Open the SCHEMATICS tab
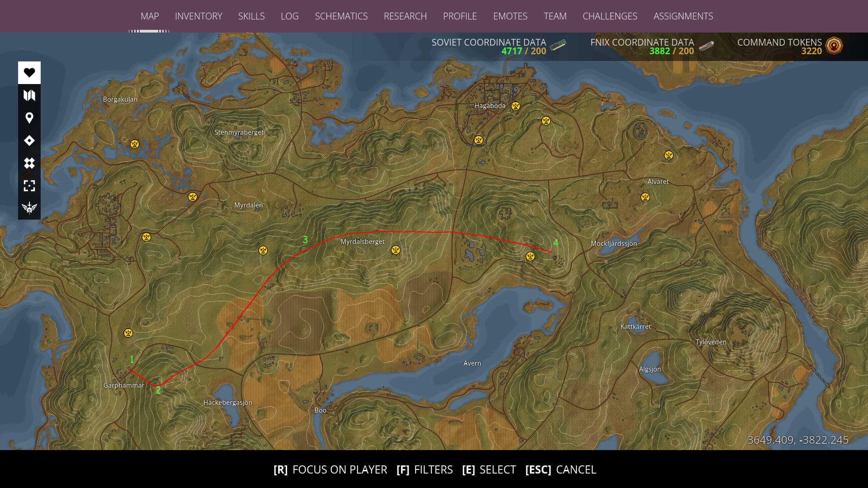Viewport: 868px width, 488px height. pyautogui.click(x=341, y=16)
